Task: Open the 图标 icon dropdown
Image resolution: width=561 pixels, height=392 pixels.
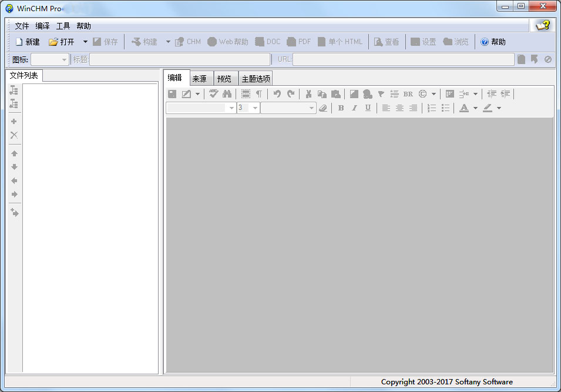Action: tap(50, 59)
